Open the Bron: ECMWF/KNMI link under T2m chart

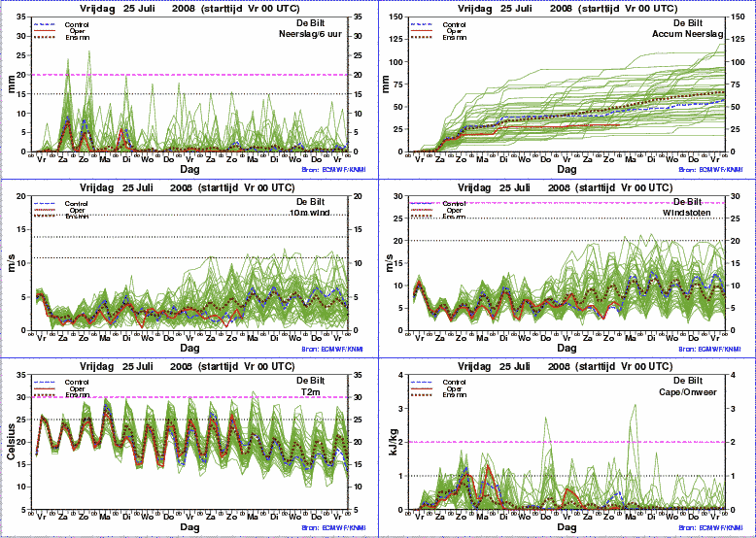pos(332,528)
